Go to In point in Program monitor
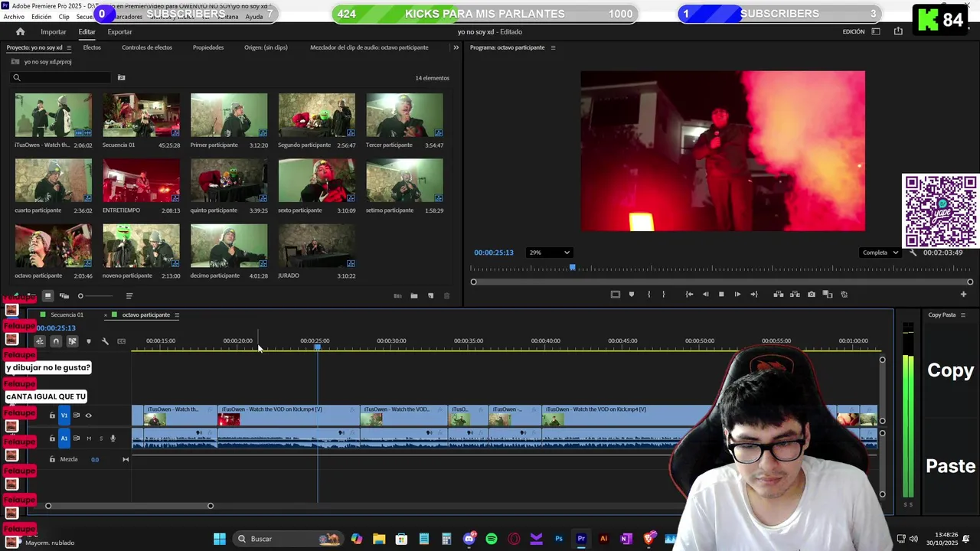 [x=689, y=294]
